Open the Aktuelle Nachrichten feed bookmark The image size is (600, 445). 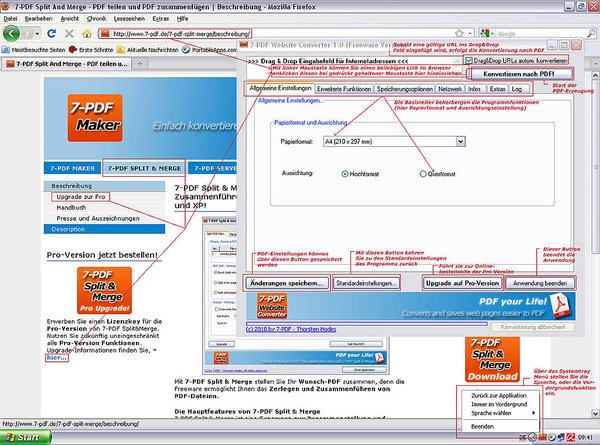[x=148, y=50]
